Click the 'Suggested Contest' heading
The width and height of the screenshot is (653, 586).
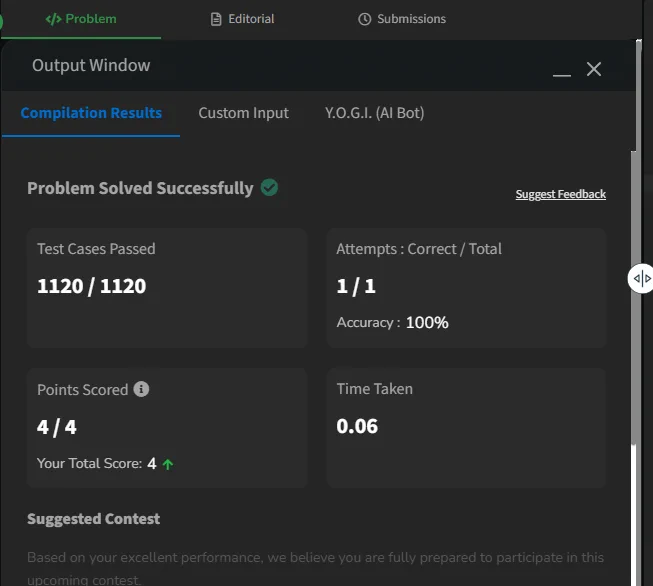(x=94, y=519)
